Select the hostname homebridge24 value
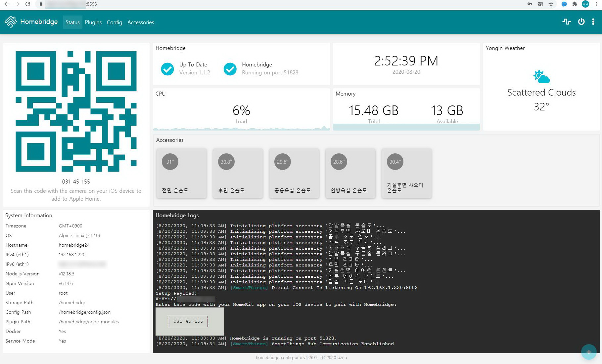The height and width of the screenshot is (364, 602). tap(74, 245)
